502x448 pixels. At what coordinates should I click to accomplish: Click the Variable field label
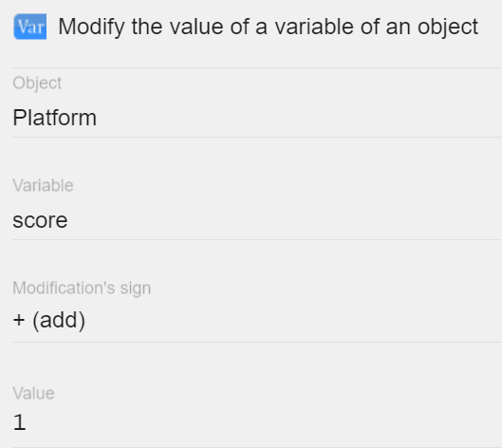(44, 185)
